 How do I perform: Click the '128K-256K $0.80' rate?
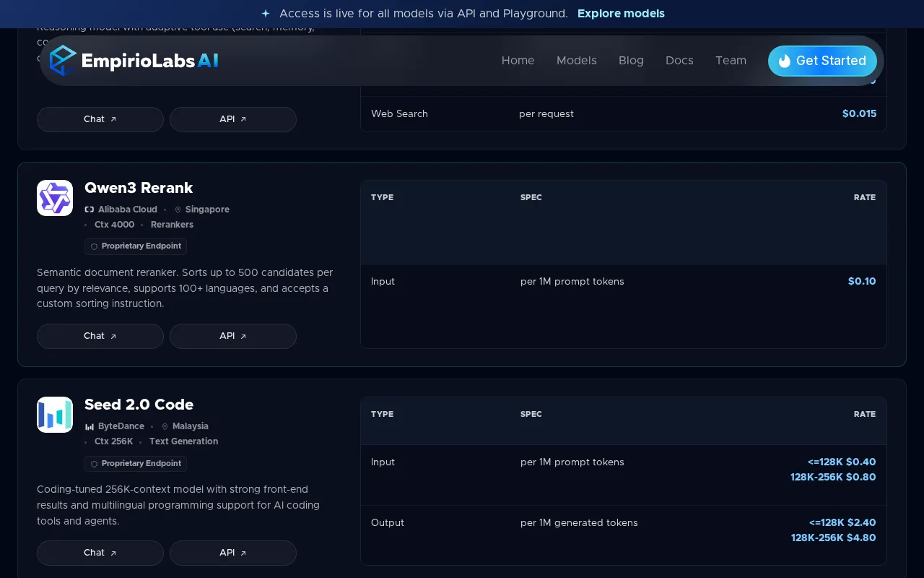coord(833,478)
